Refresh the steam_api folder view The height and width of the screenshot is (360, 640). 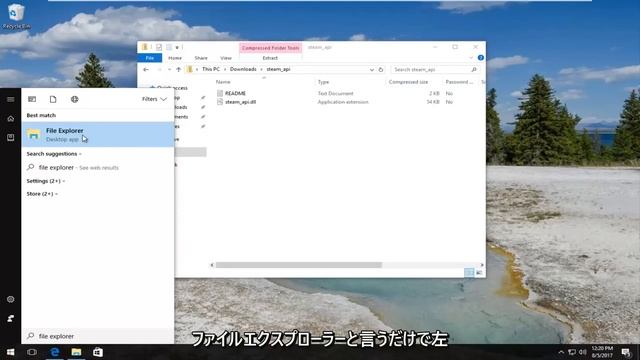click(x=381, y=69)
